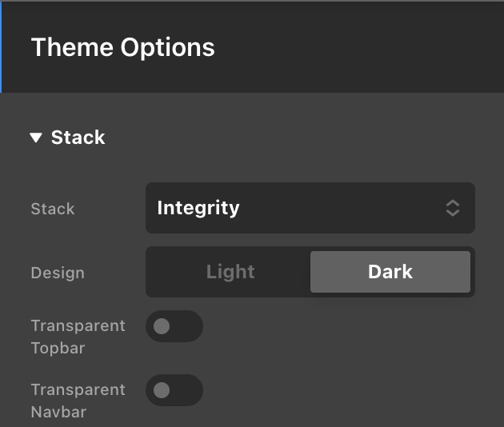Enable the Transparent Navbar switch
Screen dimensions: 504x427
point(174,390)
